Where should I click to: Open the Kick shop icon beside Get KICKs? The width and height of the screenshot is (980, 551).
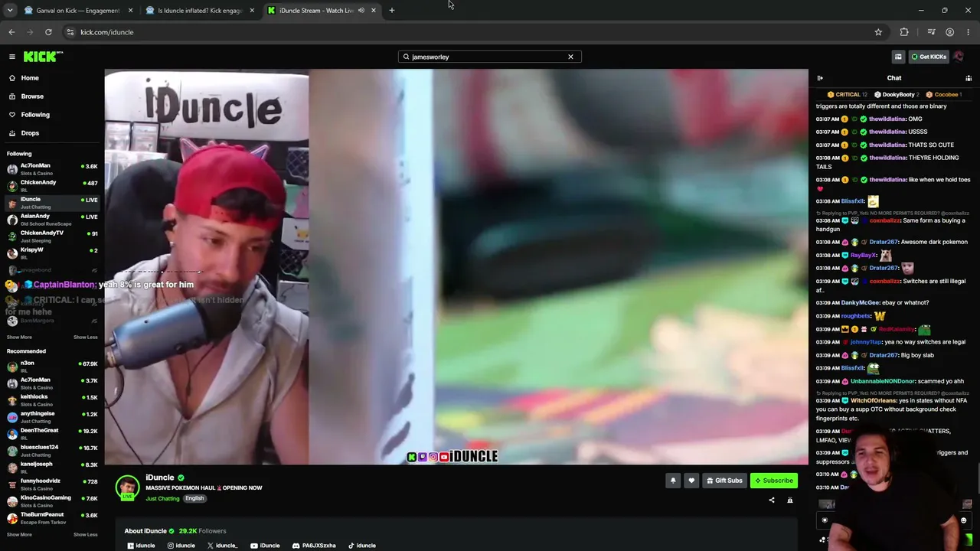898,57
